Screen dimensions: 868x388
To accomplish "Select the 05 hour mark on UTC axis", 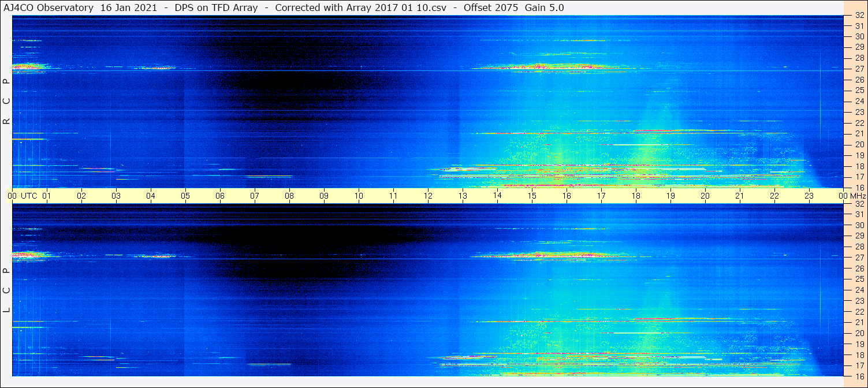I will click(185, 196).
